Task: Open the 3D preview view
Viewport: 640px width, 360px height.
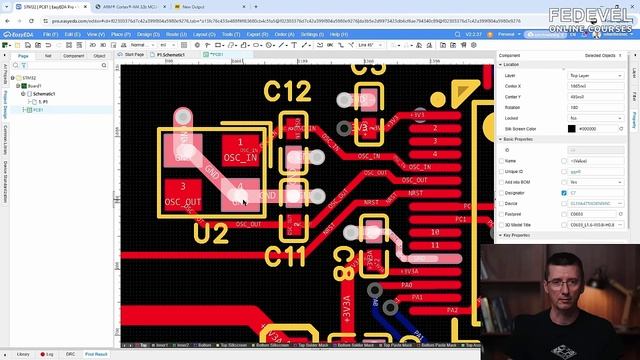Action: tap(103, 45)
